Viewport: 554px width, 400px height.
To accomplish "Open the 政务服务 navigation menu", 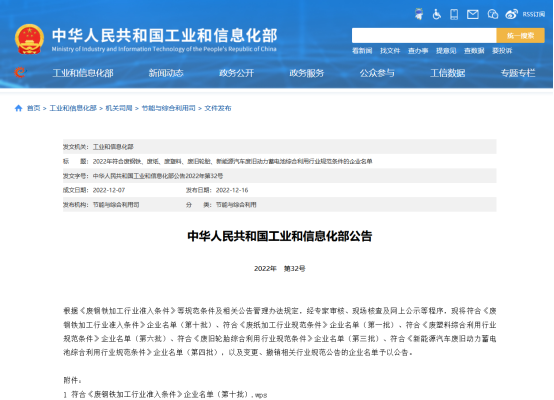I will 307,73.
